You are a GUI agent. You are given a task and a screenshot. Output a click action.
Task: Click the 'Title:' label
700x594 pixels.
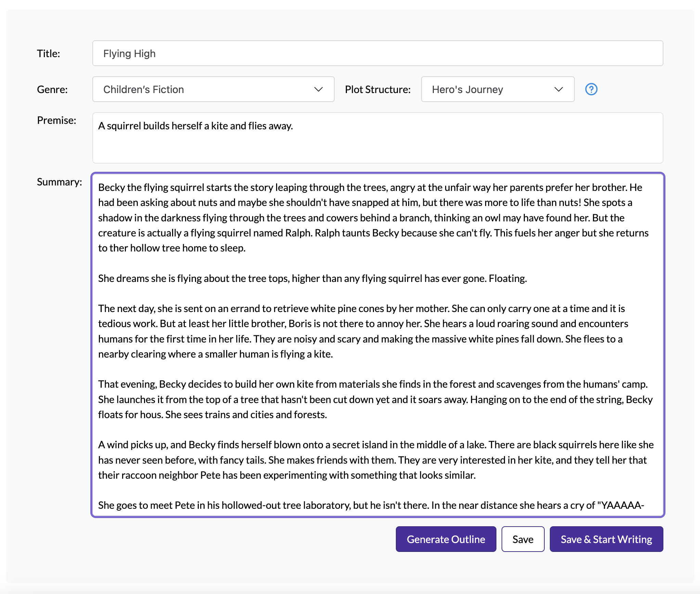(x=49, y=54)
